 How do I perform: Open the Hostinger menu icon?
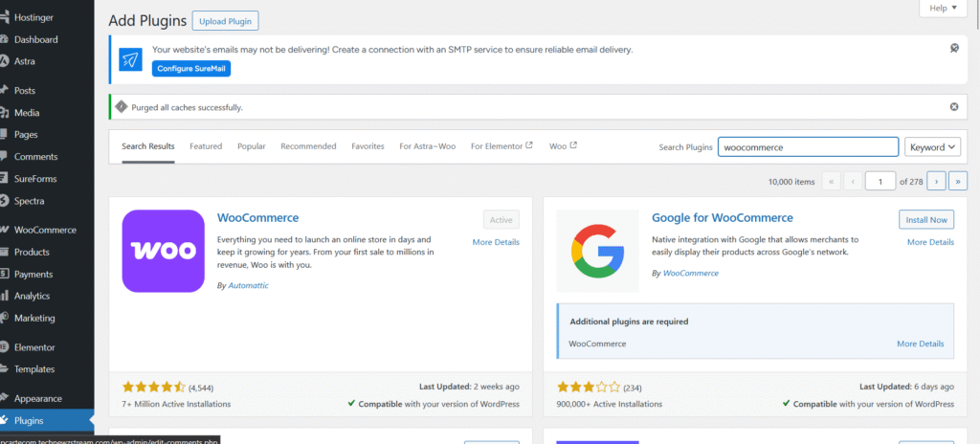click(3, 17)
